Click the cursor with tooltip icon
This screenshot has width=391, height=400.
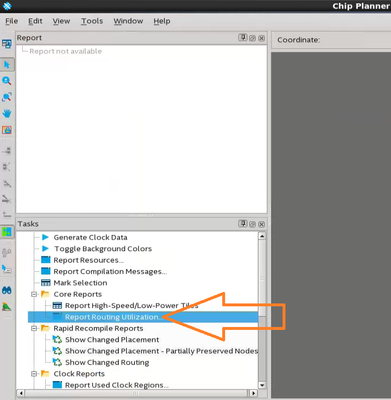point(7,269)
